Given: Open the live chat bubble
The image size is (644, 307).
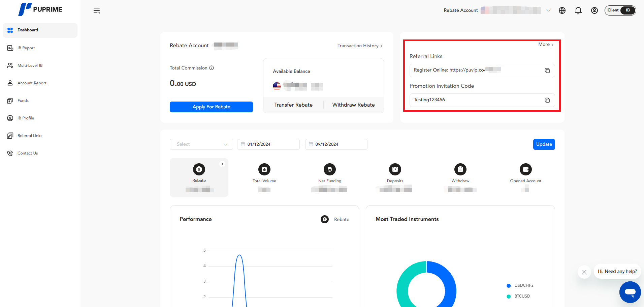Looking at the screenshot, I should click(630, 292).
